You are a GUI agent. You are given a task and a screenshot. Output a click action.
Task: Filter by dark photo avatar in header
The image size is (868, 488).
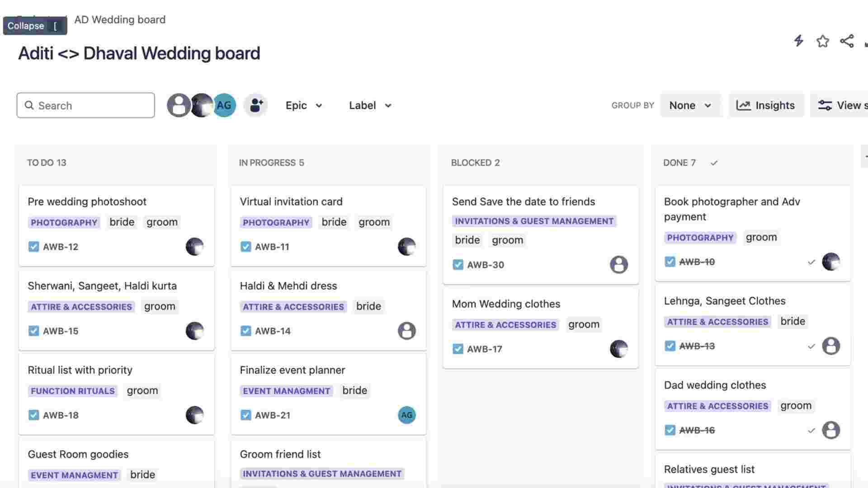pos(202,105)
